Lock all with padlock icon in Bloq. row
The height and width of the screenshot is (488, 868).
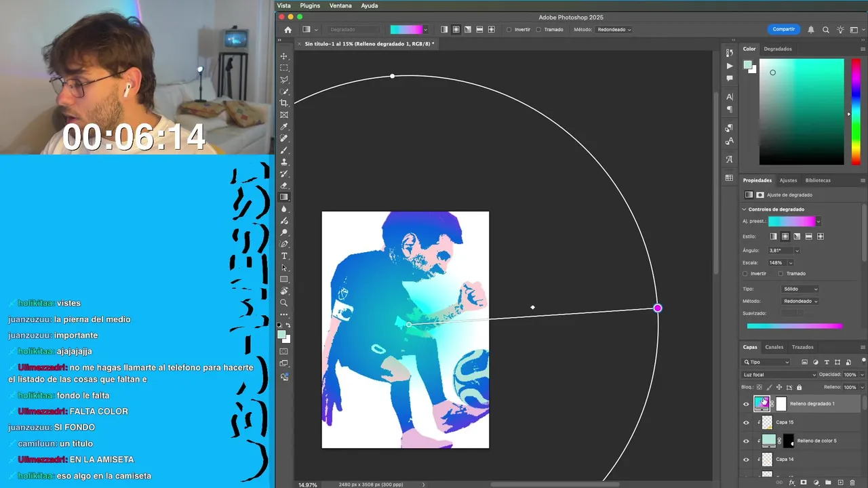[799, 387]
